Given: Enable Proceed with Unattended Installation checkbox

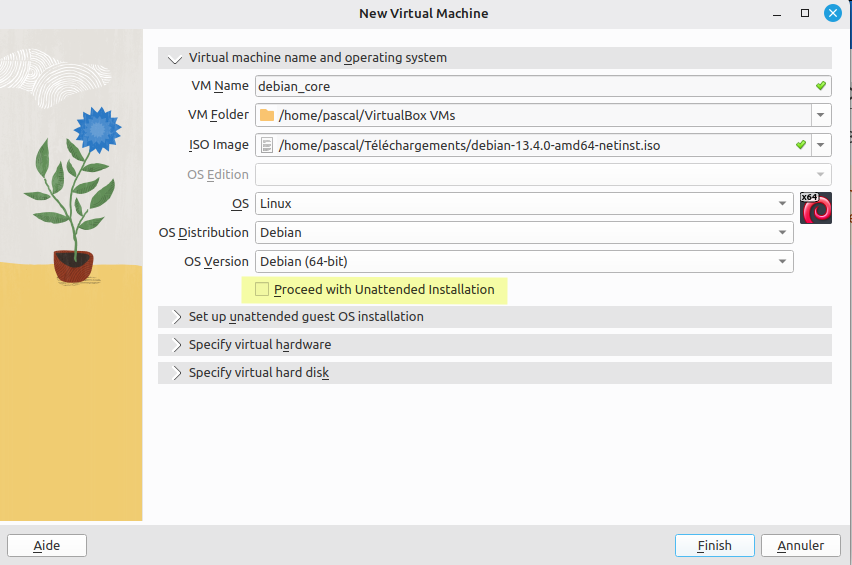Looking at the screenshot, I should (262, 290).
